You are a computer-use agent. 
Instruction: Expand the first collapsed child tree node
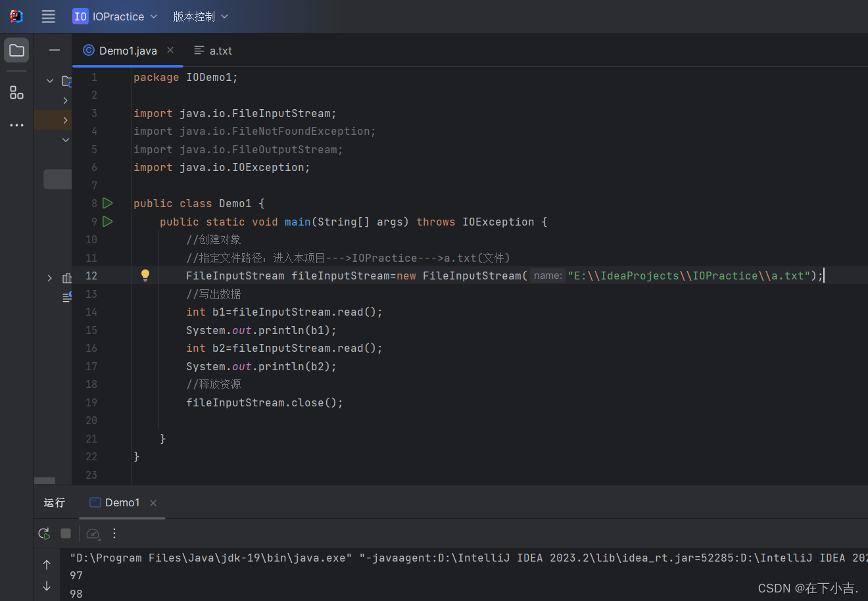pos(65,101)
